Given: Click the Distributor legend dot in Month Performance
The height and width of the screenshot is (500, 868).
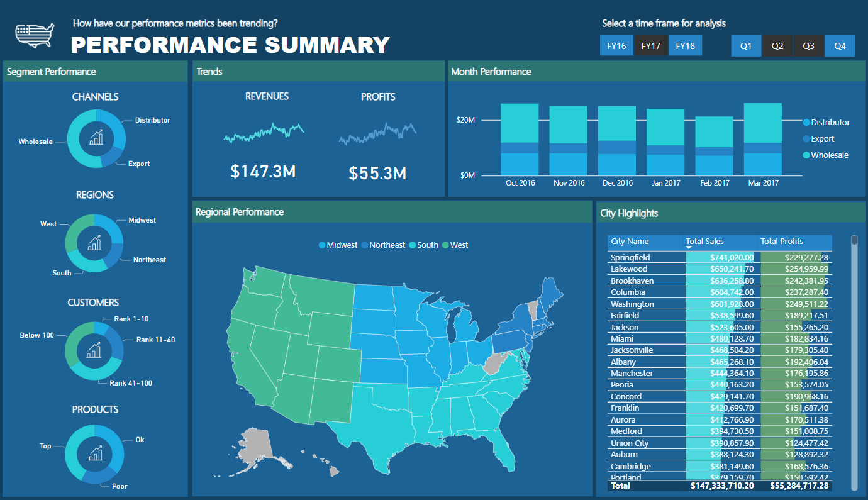Looking at the screenshot, I should [806, 123].
